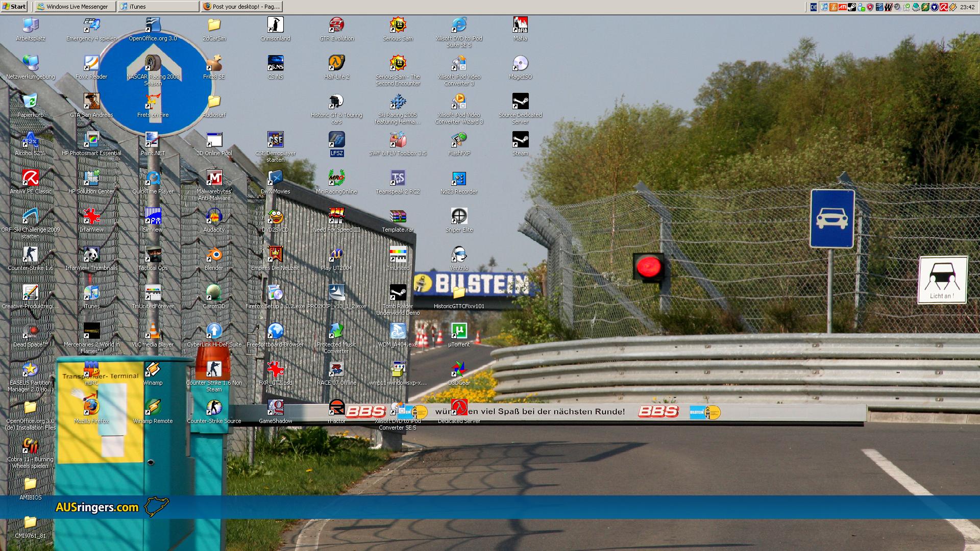Switch to iTunes taskbar button

(158, 7)
